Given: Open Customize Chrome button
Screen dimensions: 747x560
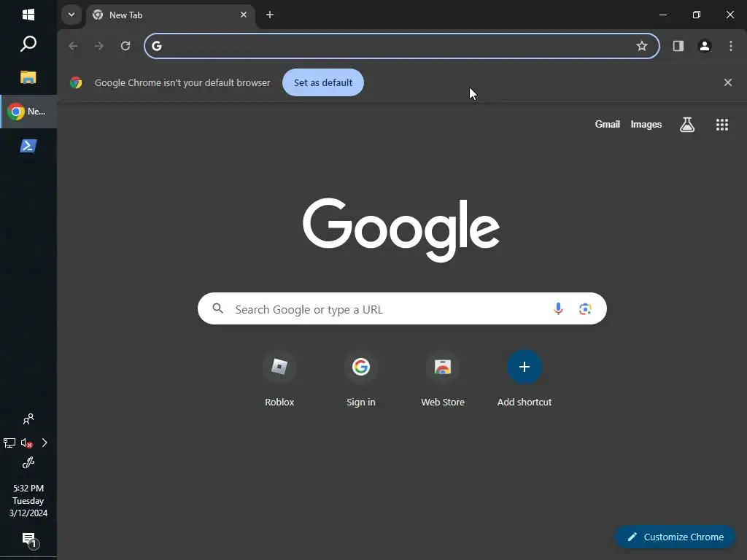Looking at the screenshot, I should click(675, 537).
